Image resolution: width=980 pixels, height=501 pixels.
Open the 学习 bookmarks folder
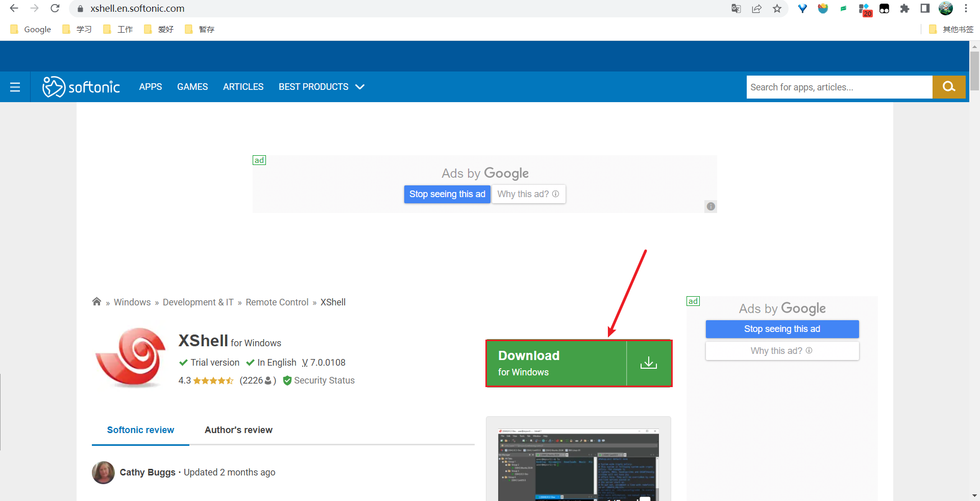coord(77,29)
